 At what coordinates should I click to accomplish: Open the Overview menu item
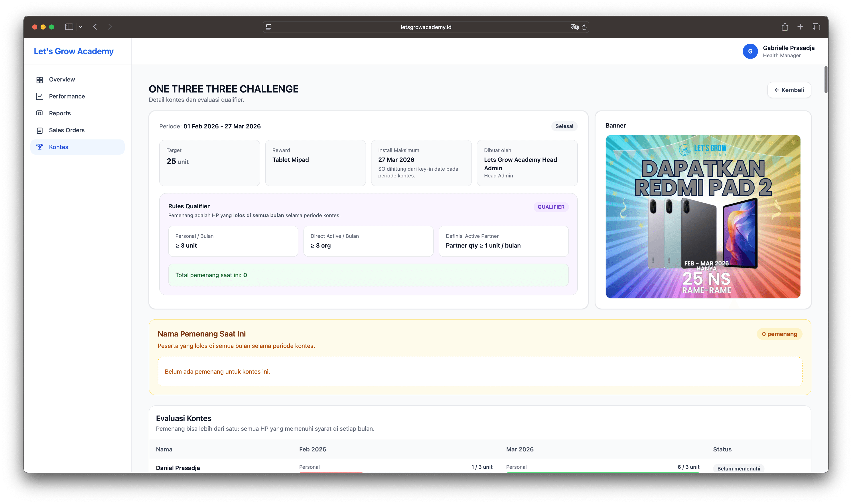pyautogui.click(x=77, y=79)
